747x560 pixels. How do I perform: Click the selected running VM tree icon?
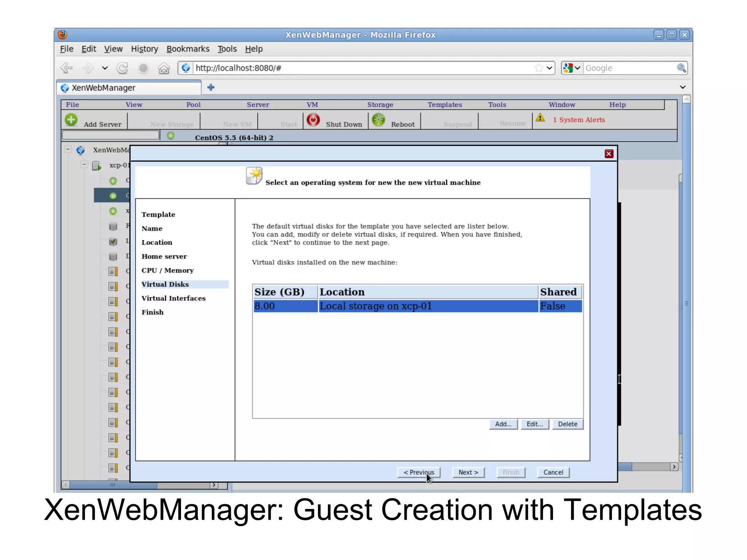pos(113,196)
